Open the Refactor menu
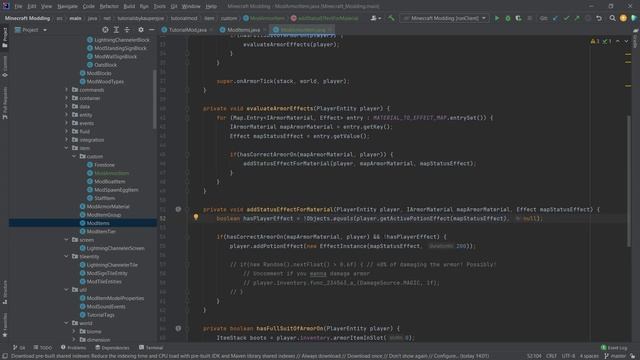The width and height of the screenshot is (640, 360). click(109, 7)
